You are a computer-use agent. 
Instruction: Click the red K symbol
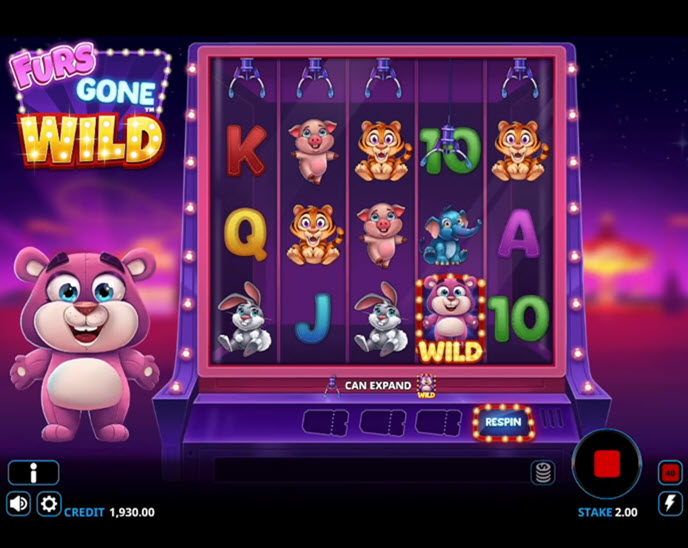pos(247,150)
